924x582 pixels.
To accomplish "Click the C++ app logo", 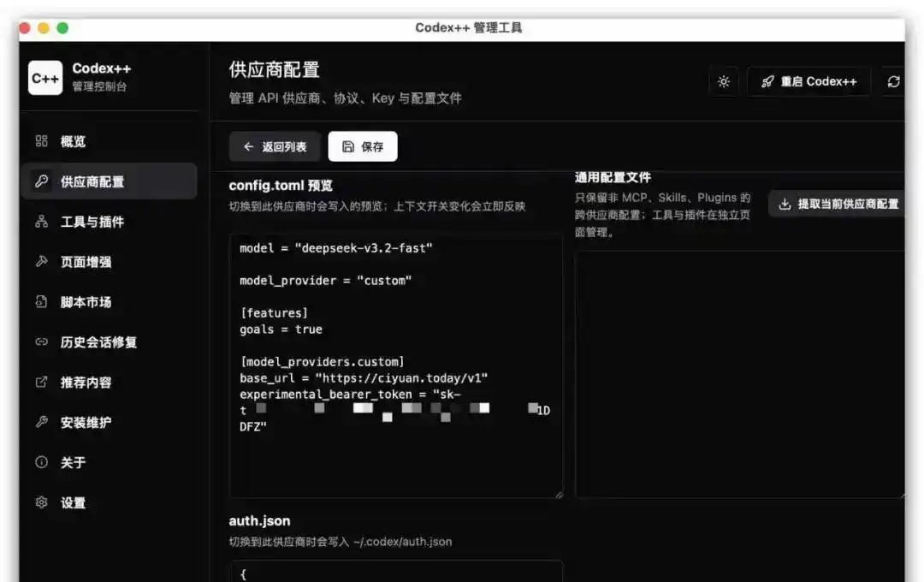I will click(45, 78).
